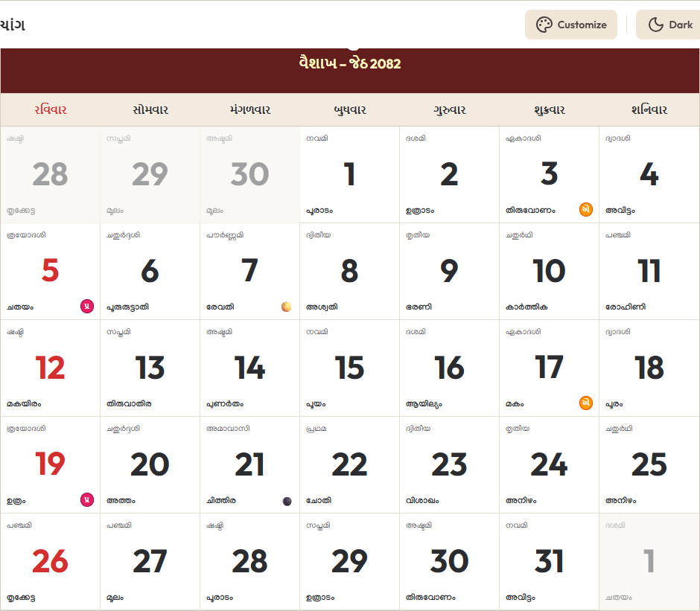Select greyed-out date 28 in first row
This screenshot has width=700, height=611.
50,174
